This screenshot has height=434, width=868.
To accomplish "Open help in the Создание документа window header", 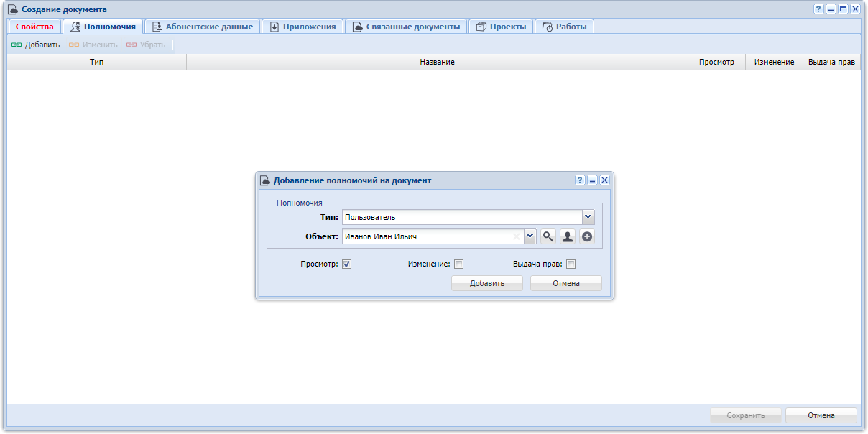I will point(818,9).
